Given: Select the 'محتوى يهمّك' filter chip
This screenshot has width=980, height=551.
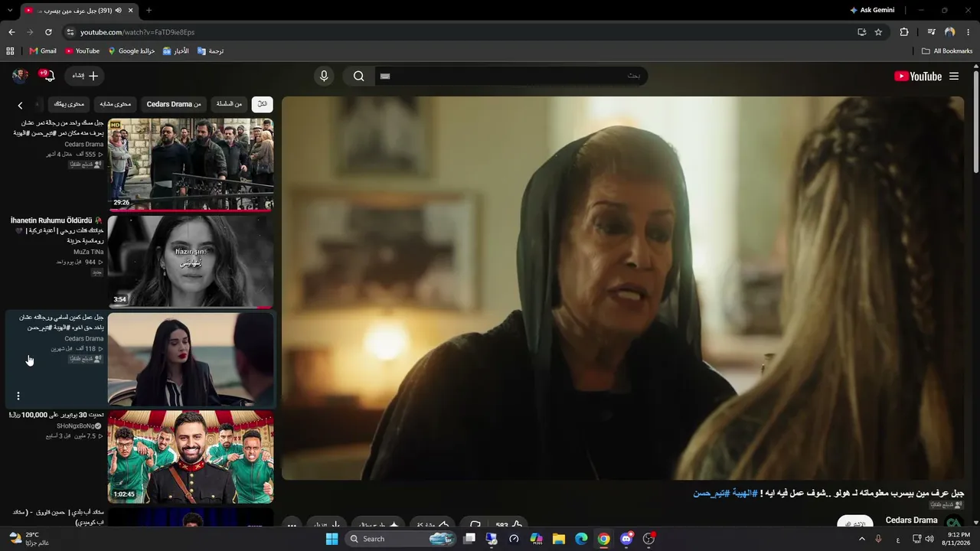Looking at the screenshot, I should pos(69,104).
